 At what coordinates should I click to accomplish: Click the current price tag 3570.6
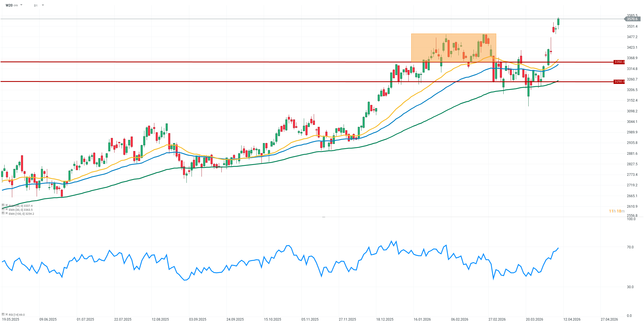coord(632,19)
